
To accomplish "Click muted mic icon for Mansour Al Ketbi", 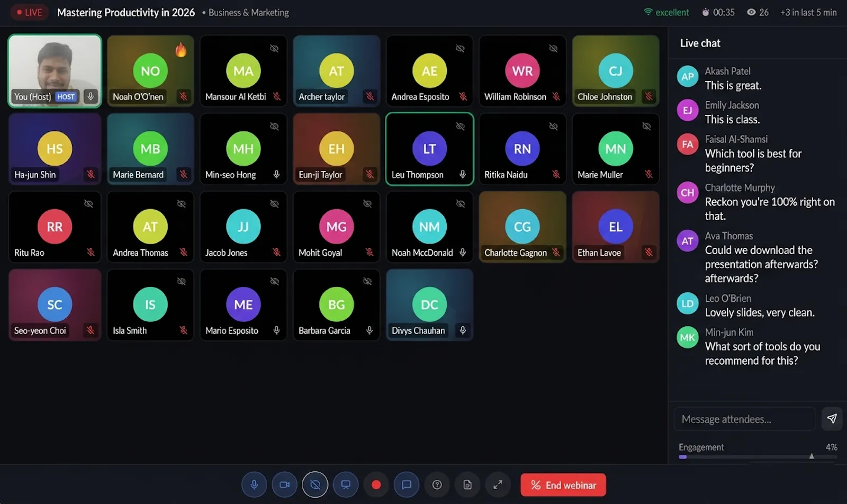I will click(x=276, y=96).
